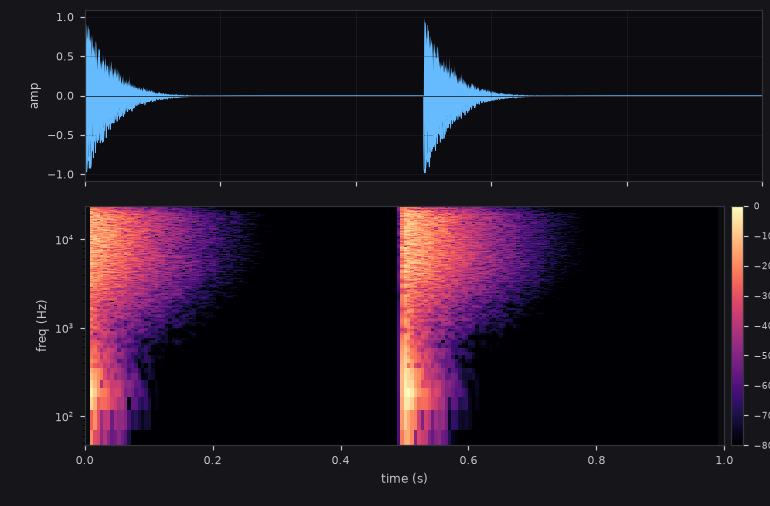Click the 0.6 tick on the time axis
Viewport: 770px width, 506px height.
click(468, 460)
